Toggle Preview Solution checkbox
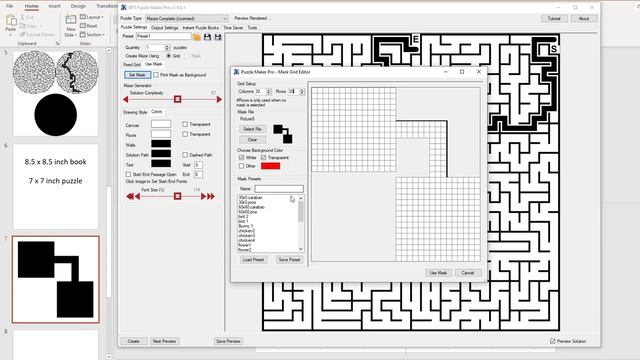The height and width of the screenshot is (360, 640). (x=553, y=341)
